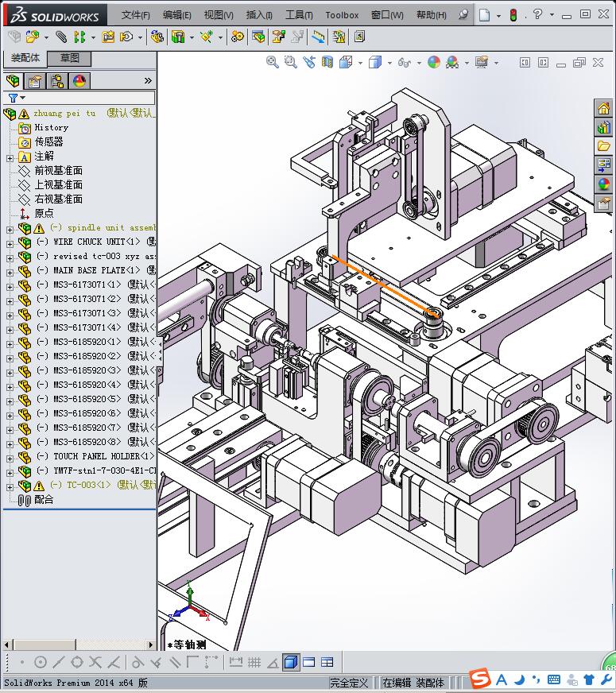
Task: Click the Edit Appearance color ball icon
Action: [434, 62]
